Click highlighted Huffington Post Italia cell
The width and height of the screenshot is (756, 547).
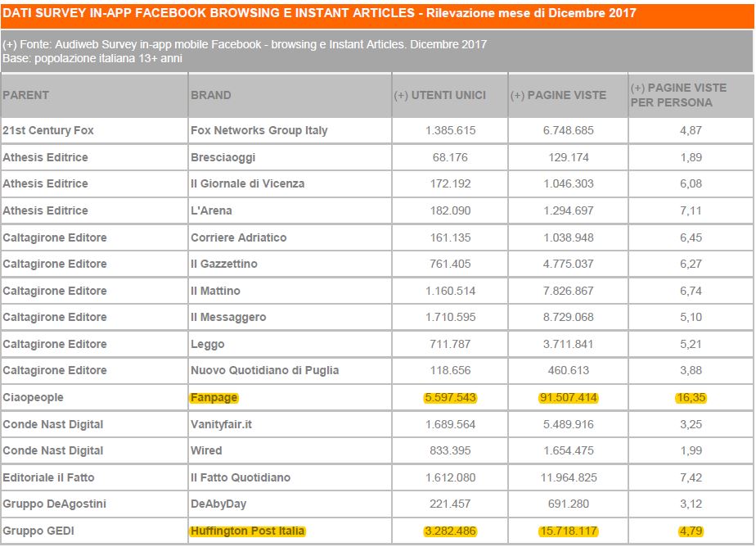[x=247, y=531]
